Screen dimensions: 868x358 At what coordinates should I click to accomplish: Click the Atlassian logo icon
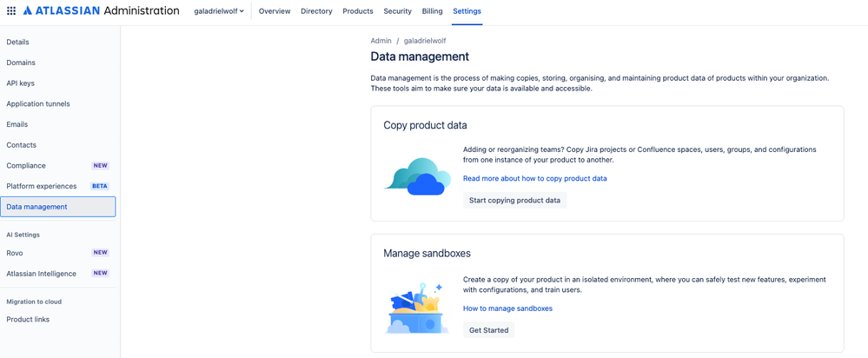click(x=28, y=11)
